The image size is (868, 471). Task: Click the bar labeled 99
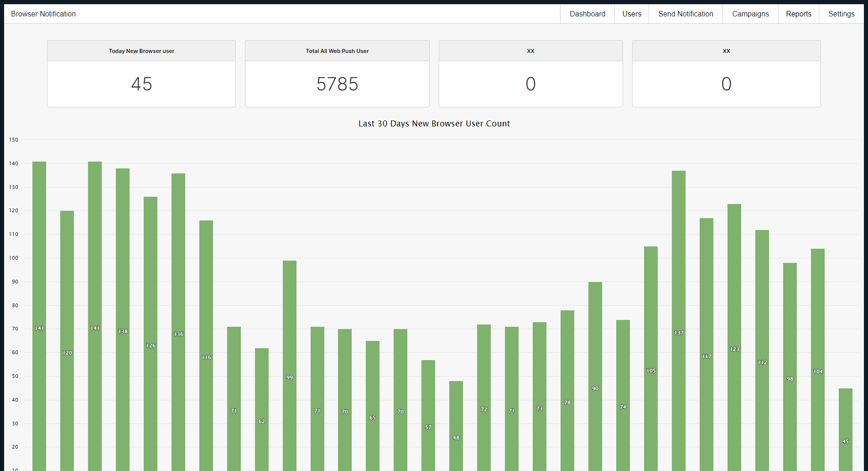pyautogui.click(x=290, y=366)
